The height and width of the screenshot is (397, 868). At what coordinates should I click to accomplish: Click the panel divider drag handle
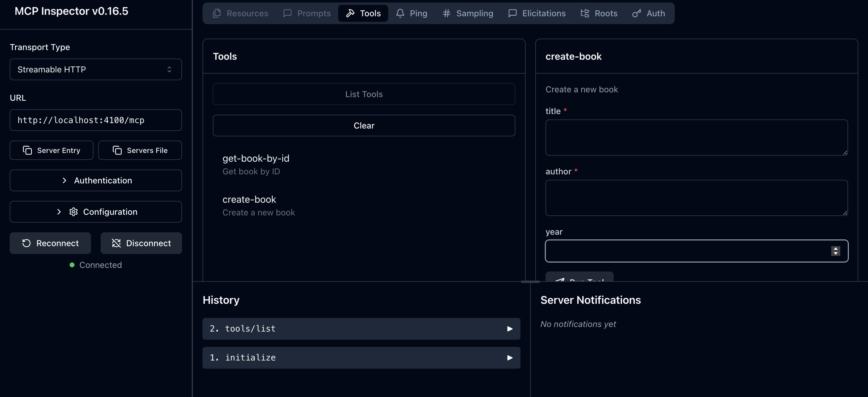tap(530, 282)
